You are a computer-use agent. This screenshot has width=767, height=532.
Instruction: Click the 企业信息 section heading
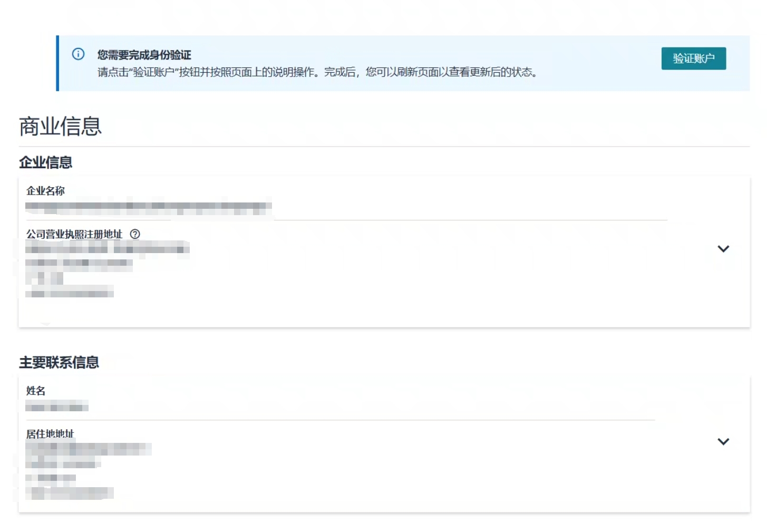(x=46, y=162)
